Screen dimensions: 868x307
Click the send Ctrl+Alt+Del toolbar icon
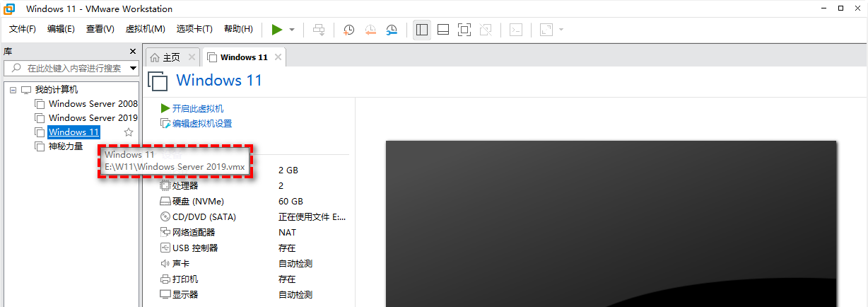[x=319, y=30]
